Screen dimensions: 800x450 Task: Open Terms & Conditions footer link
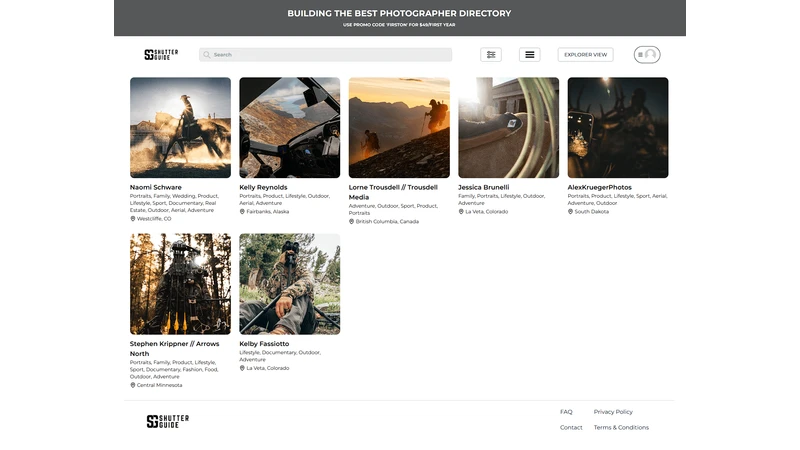tap(621, 427)
